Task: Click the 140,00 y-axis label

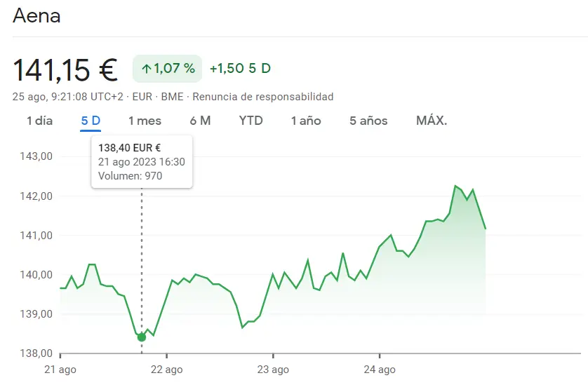Action: [x=36, y=275]
